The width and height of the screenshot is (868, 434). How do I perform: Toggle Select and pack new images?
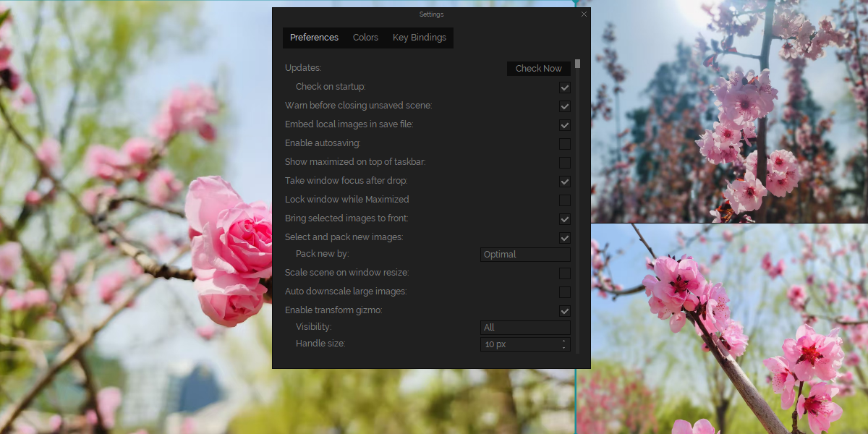(x=565, y=238)
